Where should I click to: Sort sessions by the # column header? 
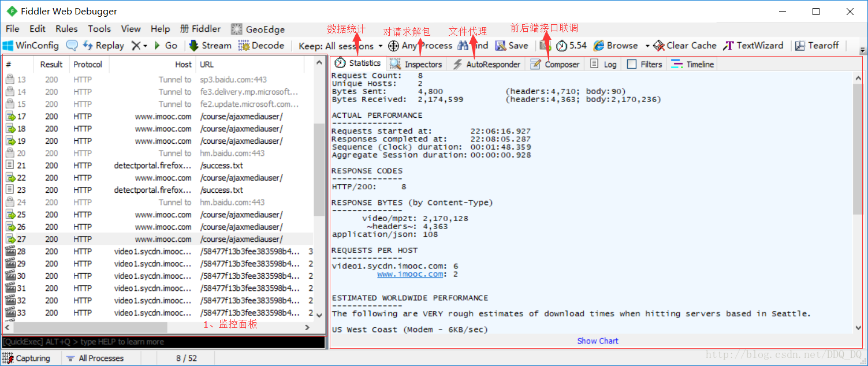18,65
